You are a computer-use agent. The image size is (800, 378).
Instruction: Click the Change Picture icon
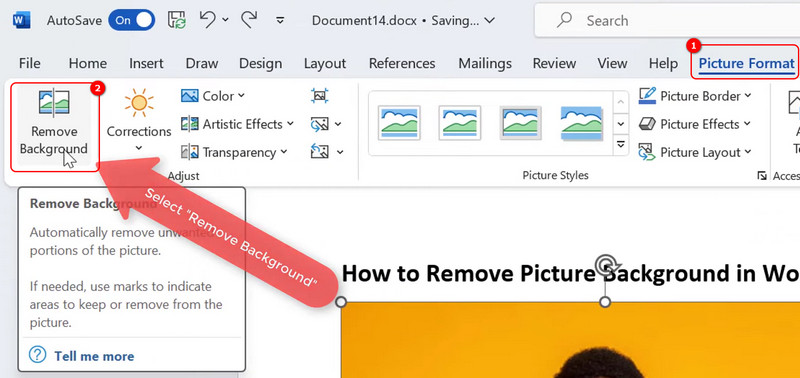pos(319,124)
